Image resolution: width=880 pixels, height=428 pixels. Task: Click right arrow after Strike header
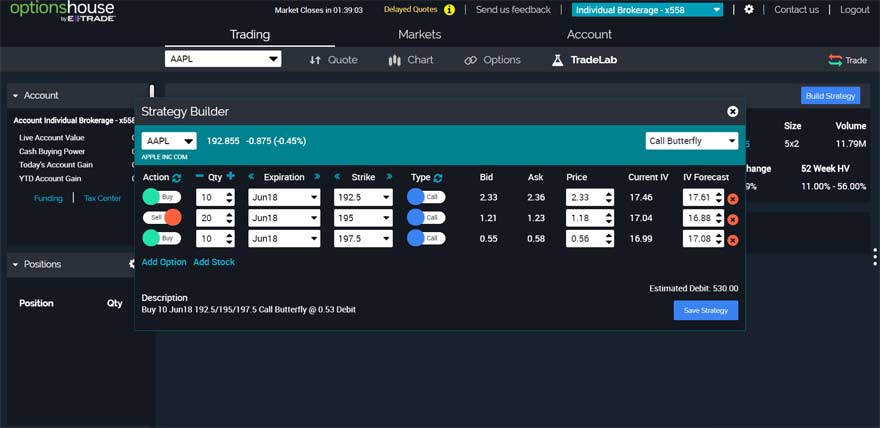(x=389, y=177)
